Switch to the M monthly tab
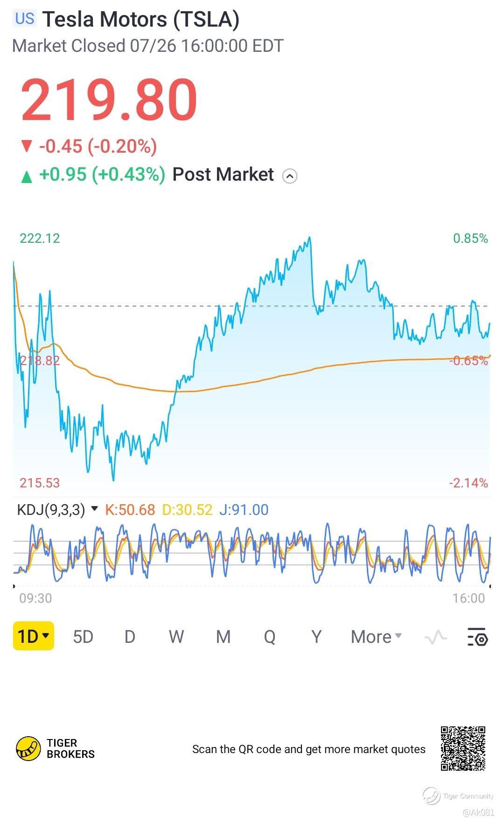The height and width of the screenshot is (824, 504). tap(223, 637)
